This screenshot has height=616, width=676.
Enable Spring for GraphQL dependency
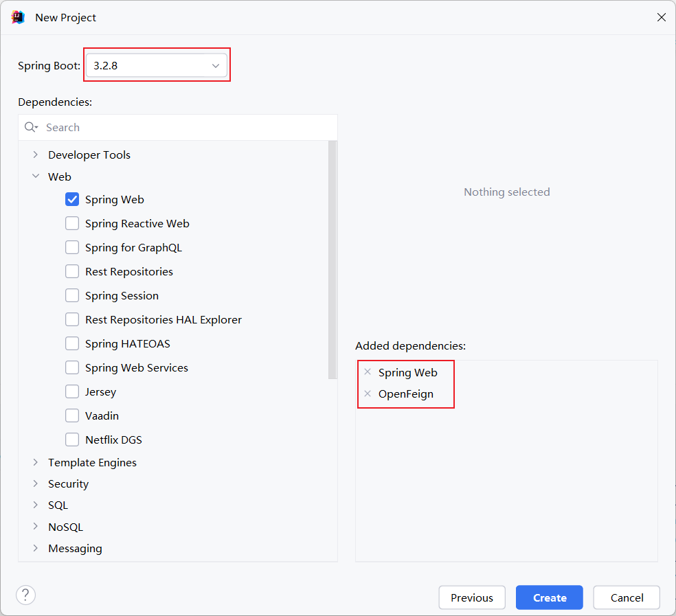pos(72,247)
